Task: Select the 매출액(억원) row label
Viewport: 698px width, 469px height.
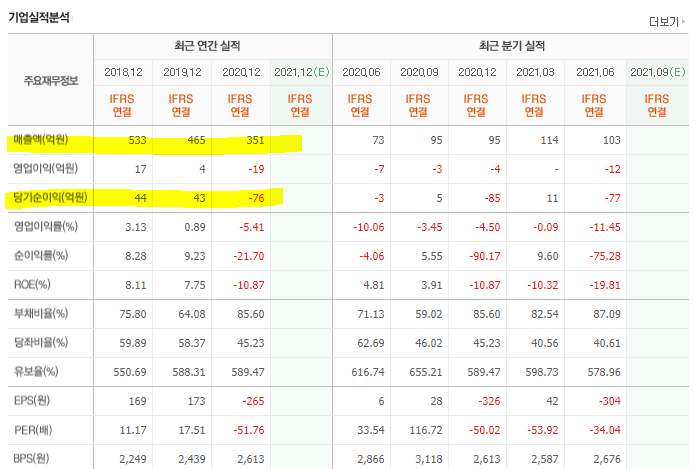Action: (41, 140)
